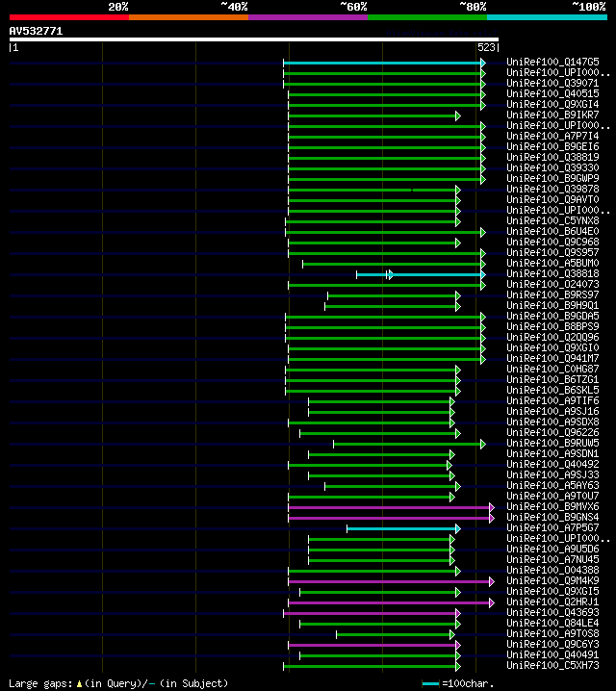The height and width of the screenshot is (691, 616).
Task: Click the UniRef100_B9GEI6 entry
Action: (552, 146)
